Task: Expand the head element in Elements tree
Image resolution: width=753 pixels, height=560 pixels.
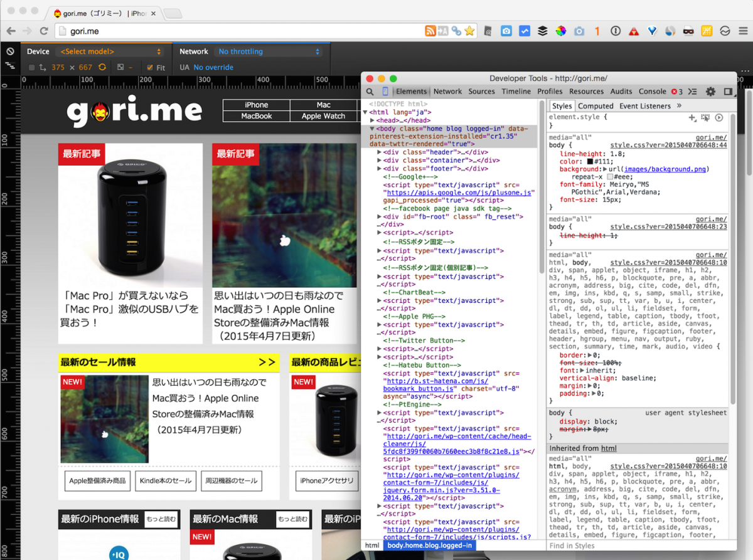Action: tap(372, 120)
